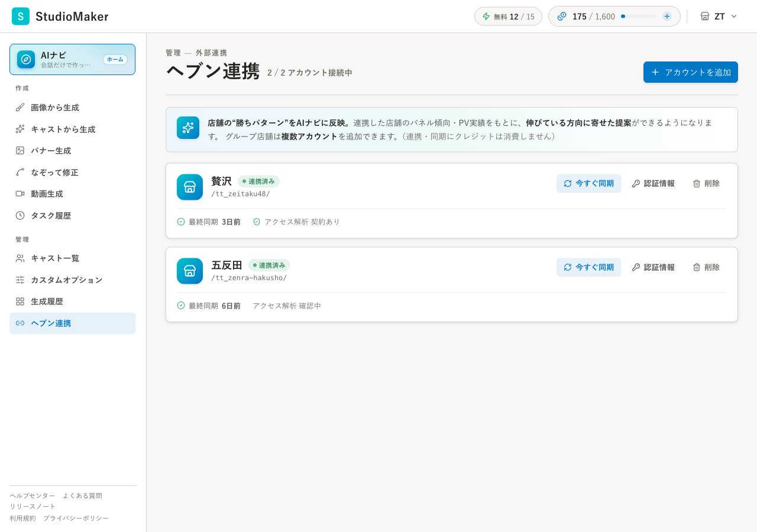Screen dimensions: 757x532
Task: Open 動画生成 page
Action: (72, 194)
